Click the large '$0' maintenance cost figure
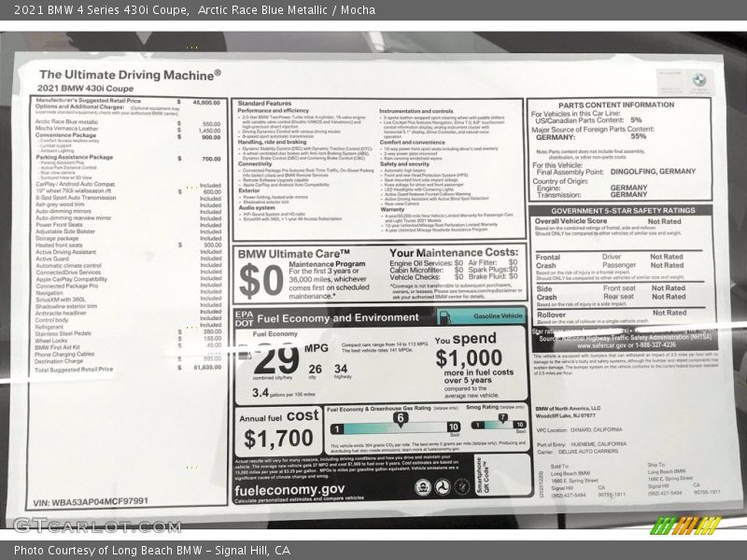 coord(261,281)
